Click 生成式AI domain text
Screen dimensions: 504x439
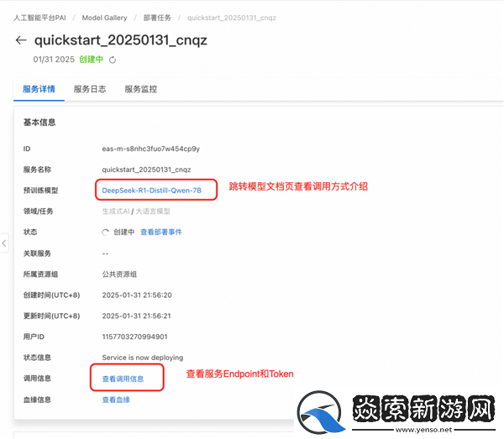[x=116, y=212]
